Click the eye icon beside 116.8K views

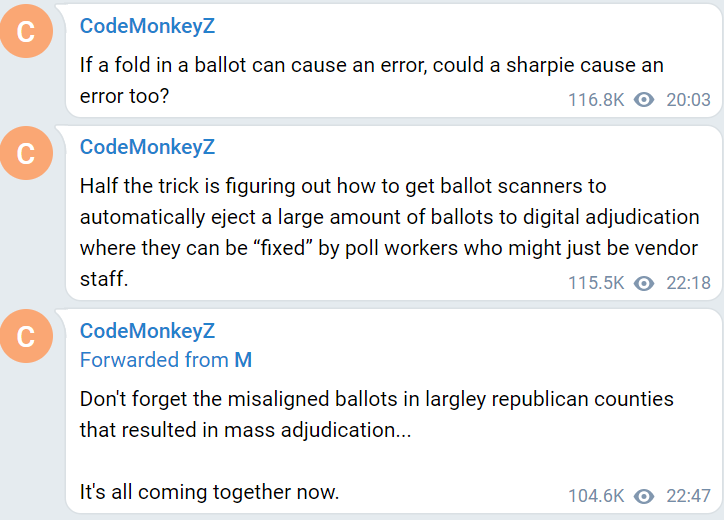point(644,99)
